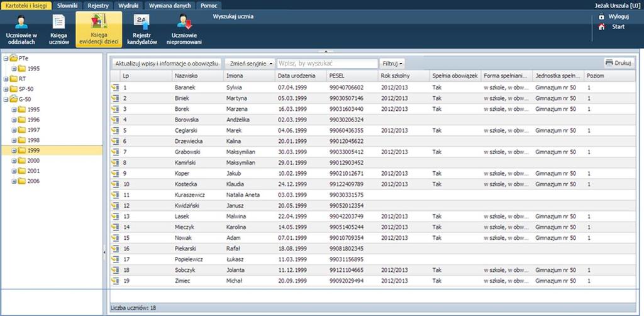The image size is (644, 316).
Task: Open record icon for Kuraszewicz row
Action: coord(115,195)
